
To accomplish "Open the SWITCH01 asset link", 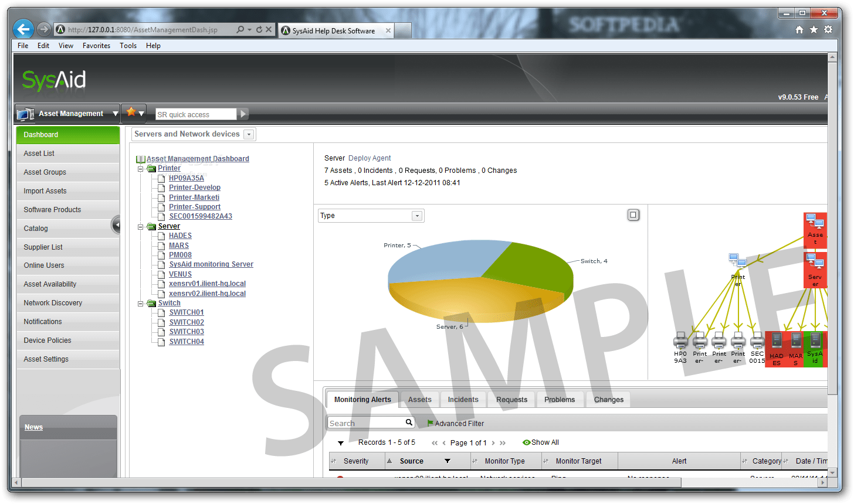I will 187,312.
